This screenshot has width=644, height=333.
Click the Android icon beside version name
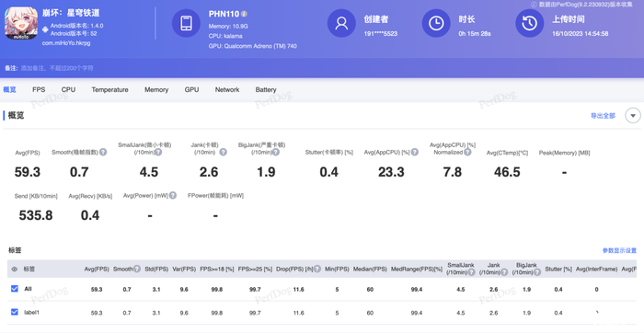[45, 29]
